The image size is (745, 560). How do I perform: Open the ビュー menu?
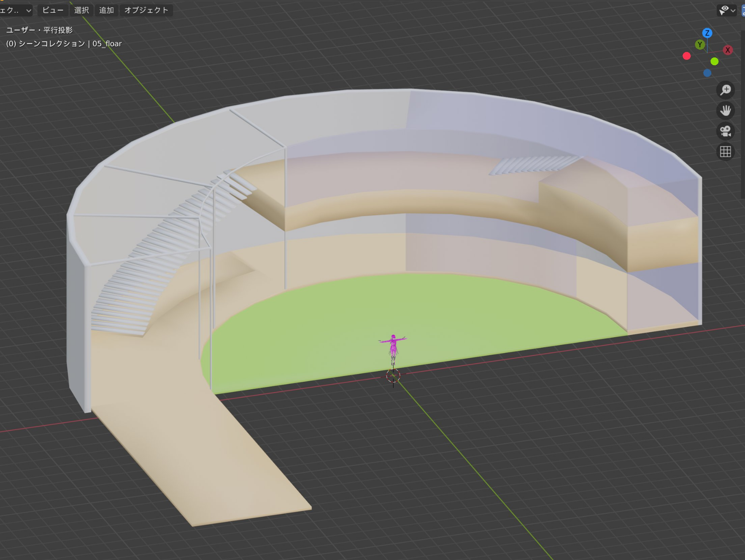pyautogui.click(x=53, y=10)
